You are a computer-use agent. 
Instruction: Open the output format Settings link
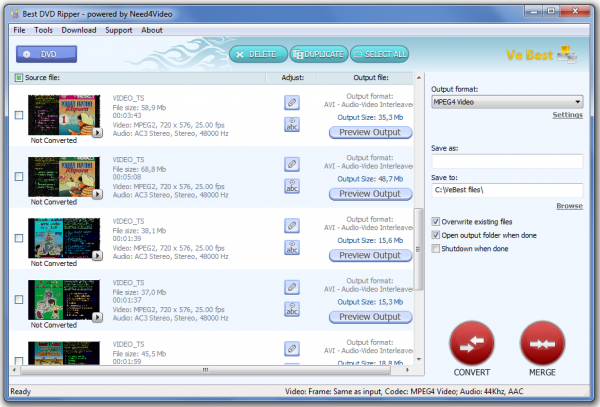click(567, 115)
